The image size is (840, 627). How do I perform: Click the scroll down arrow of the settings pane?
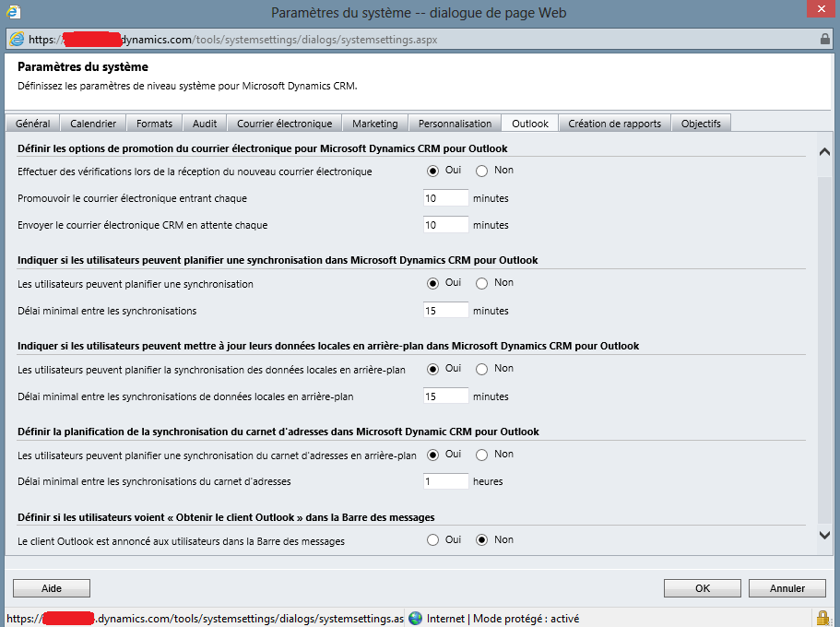(825, 535)
